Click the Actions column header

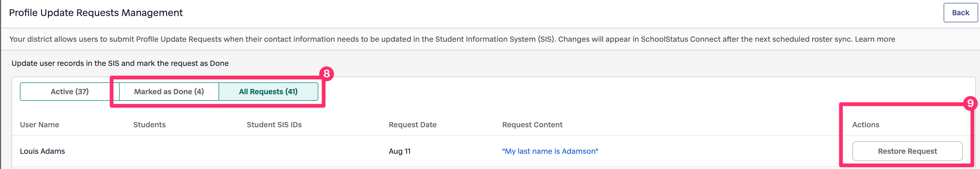coord(865,125)
